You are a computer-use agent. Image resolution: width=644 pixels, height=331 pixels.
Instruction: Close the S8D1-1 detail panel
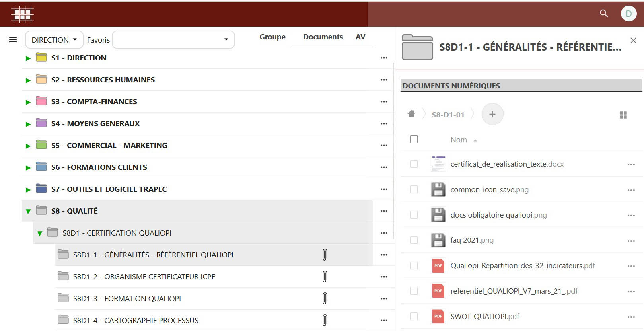633,40
